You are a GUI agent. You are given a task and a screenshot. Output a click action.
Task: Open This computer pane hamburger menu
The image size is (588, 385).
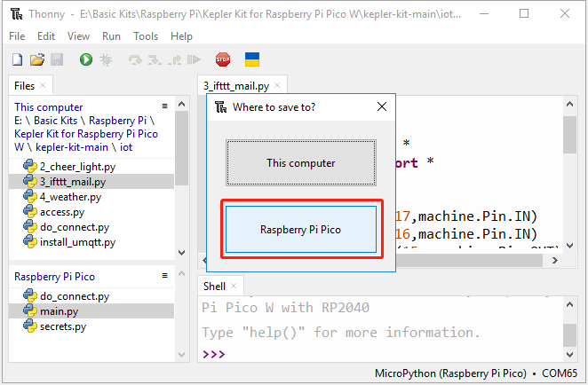click(x=164, y=106)
